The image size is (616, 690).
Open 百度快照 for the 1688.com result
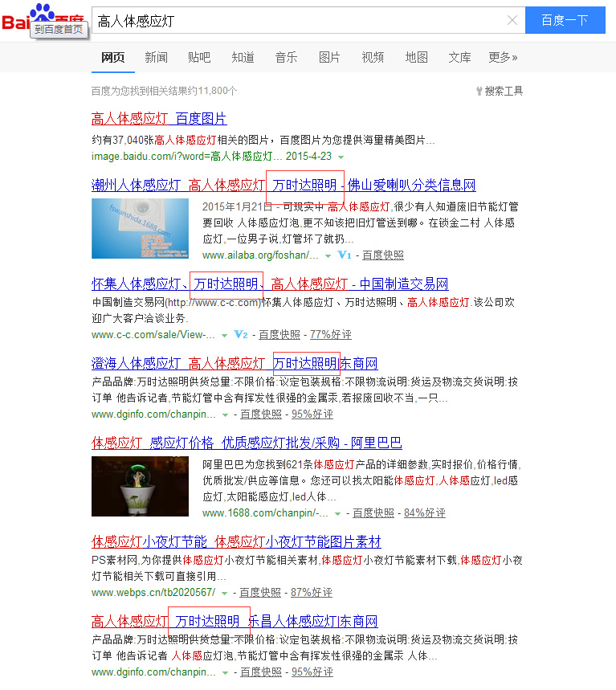pyautogui.click(x=373, y=513)
